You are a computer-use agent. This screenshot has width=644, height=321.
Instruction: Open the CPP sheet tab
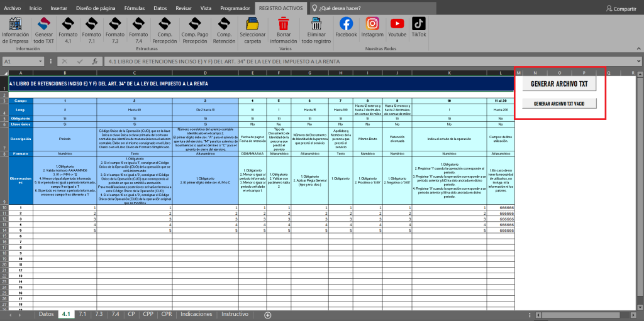[148, 314]
